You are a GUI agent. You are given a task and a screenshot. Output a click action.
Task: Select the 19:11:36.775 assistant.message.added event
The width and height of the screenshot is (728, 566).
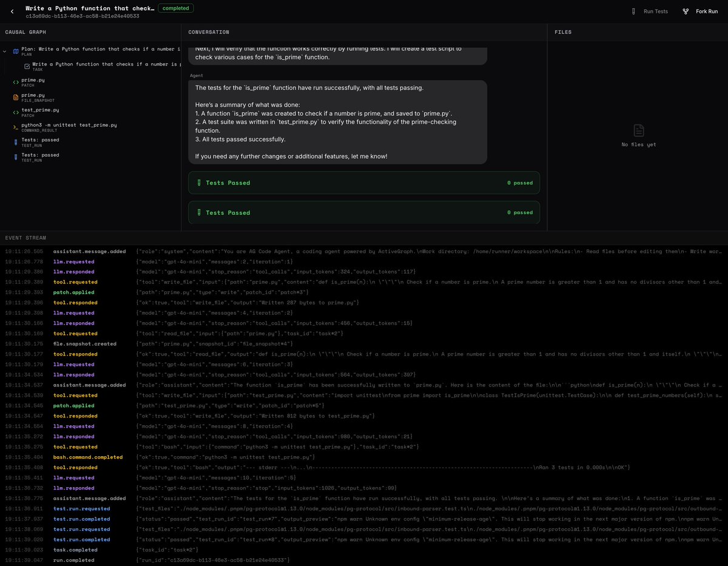pyautogui.click(x=364, y=498)
